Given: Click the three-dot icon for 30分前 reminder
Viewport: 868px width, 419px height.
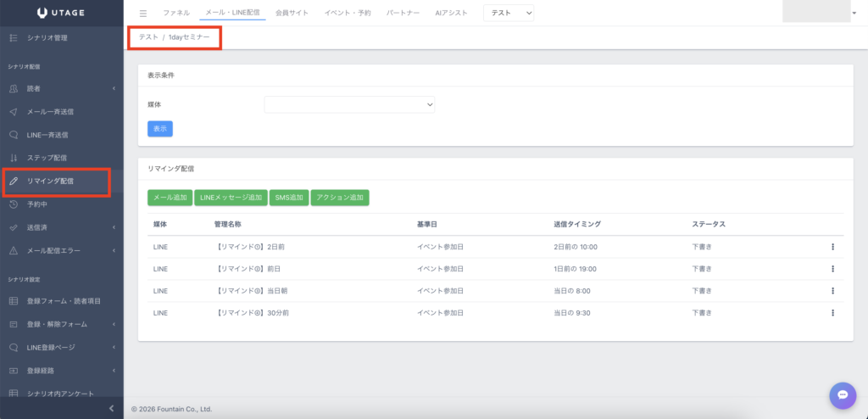Looking at the screenshot, I should [832, 313].
